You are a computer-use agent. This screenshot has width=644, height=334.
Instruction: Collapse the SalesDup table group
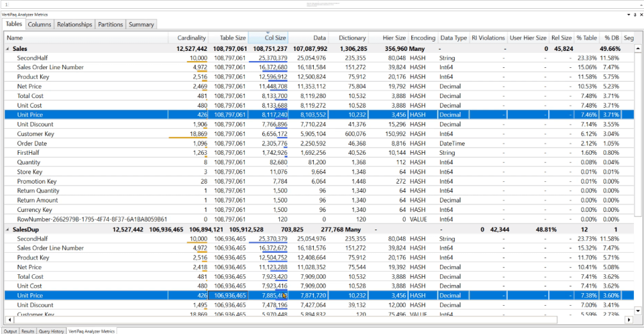8,229
